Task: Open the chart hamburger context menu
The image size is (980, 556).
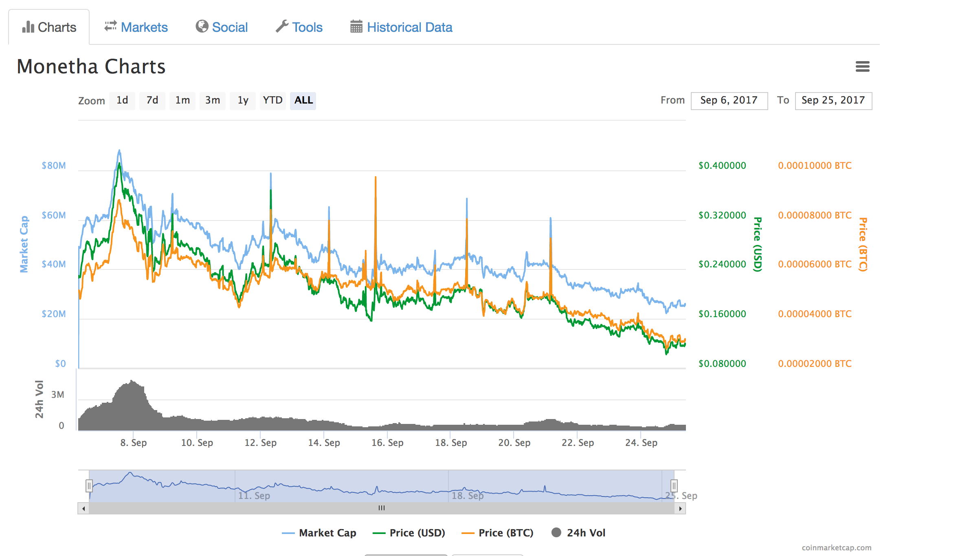Action: (862, 66)
